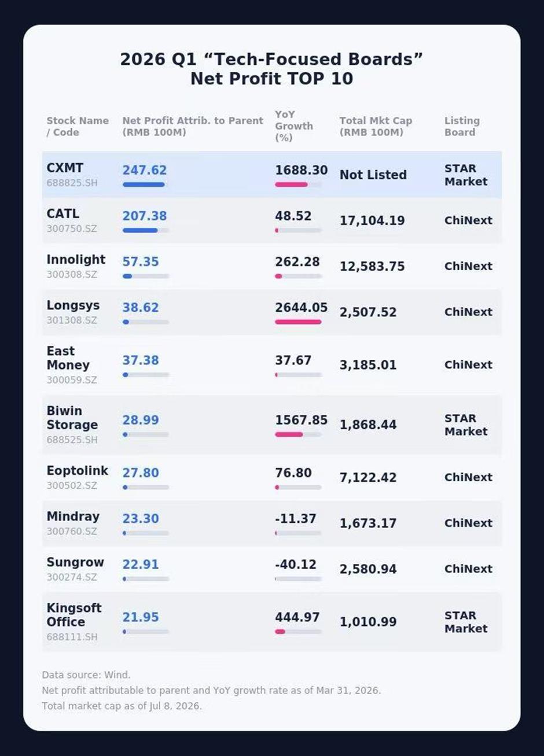Click the blue profit bar under 247.62

point(144,185)
